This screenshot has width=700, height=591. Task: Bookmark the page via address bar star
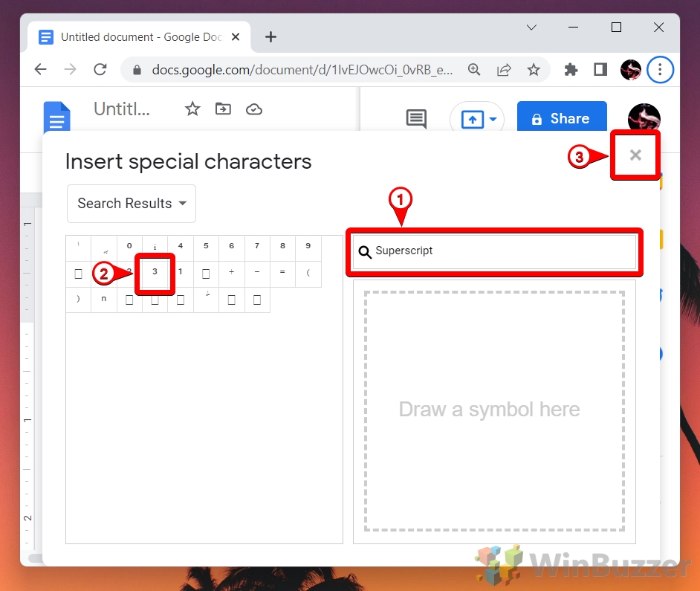pos(534,69)
